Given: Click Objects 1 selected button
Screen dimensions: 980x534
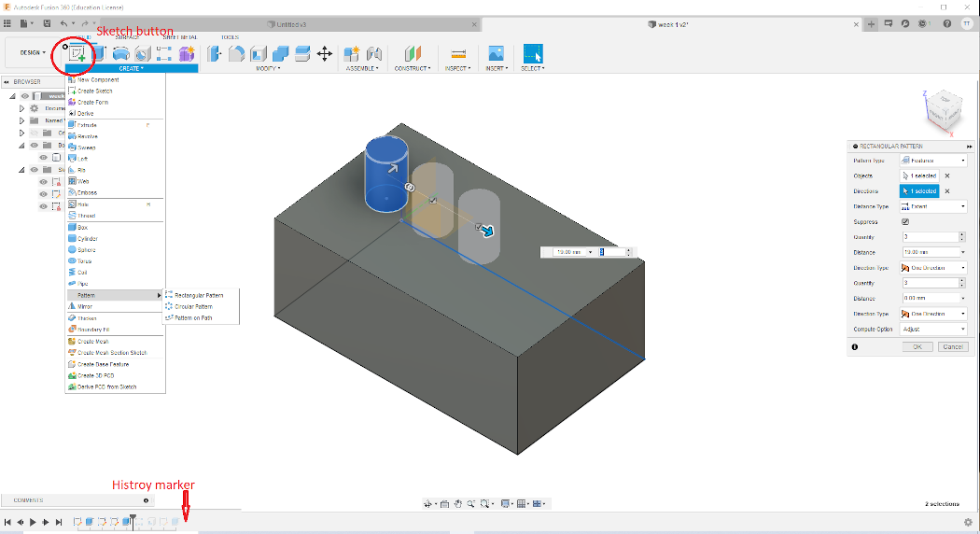Looking at the screenshot, I should [x=919, y=176].
